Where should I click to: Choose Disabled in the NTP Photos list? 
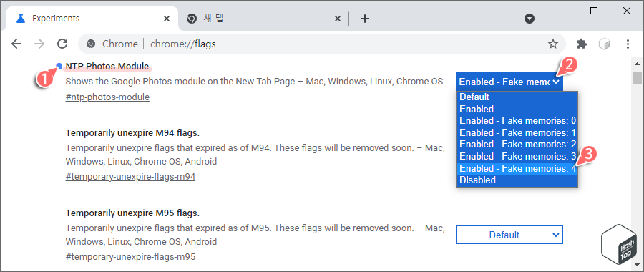pyautogui.click(x=517, y=180)
